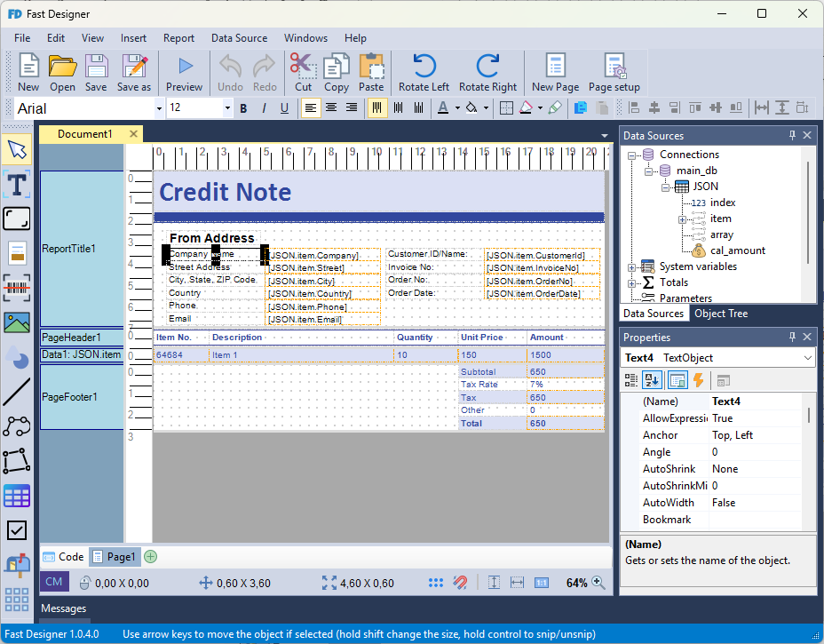The image size is (824, 644).
Task: Close the Properties panel
Action: coord(807,337)
